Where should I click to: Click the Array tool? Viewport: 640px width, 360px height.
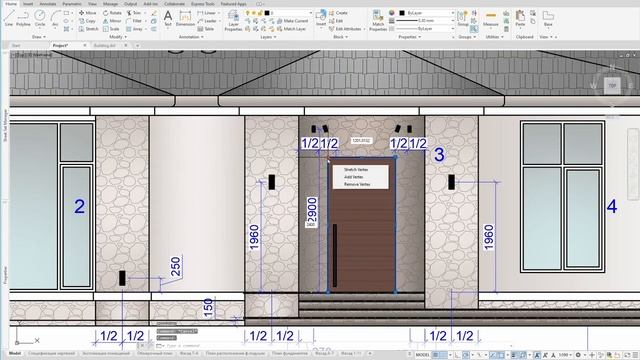(134, 29)
